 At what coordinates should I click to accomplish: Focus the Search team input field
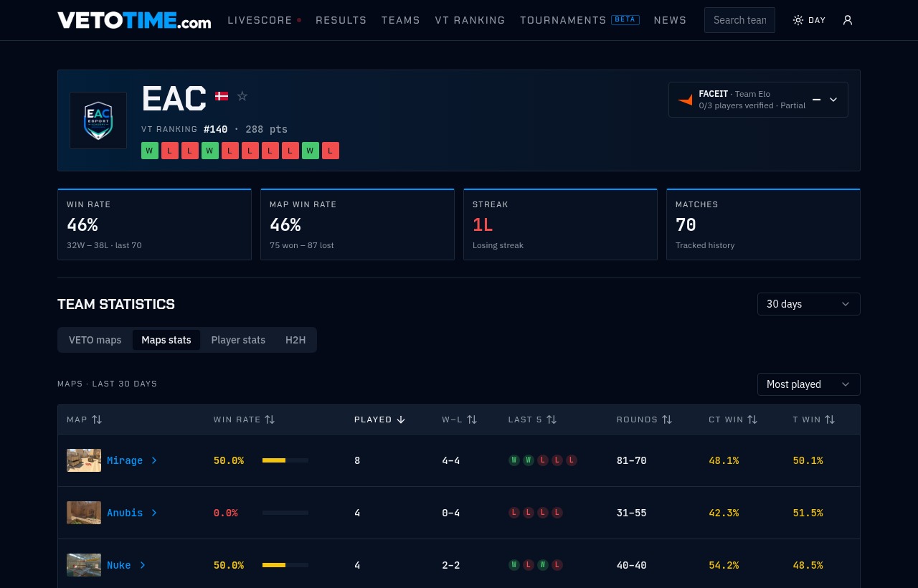739,20
